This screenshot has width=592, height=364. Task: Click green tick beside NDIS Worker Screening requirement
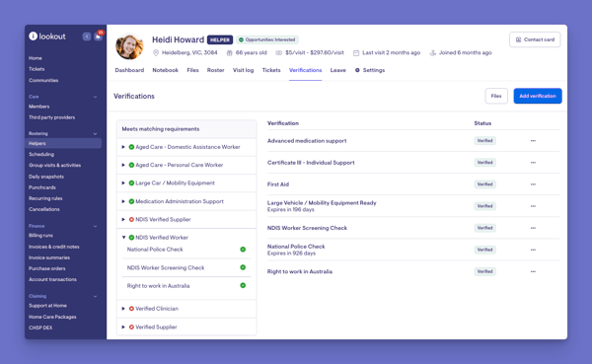243,267
